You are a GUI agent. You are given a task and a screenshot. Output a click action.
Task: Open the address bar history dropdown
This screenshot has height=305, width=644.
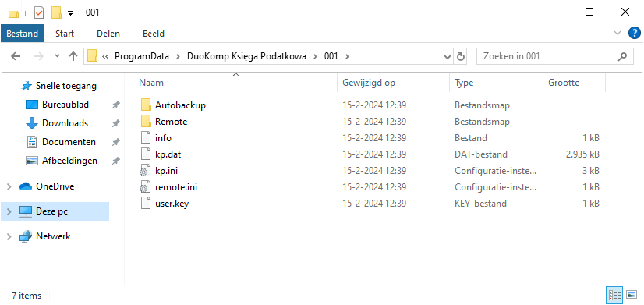(x=448, y=56)
